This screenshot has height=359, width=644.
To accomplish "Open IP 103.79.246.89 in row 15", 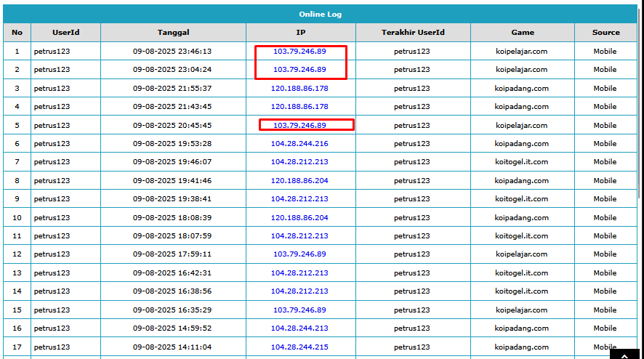I will pos(299,310).
